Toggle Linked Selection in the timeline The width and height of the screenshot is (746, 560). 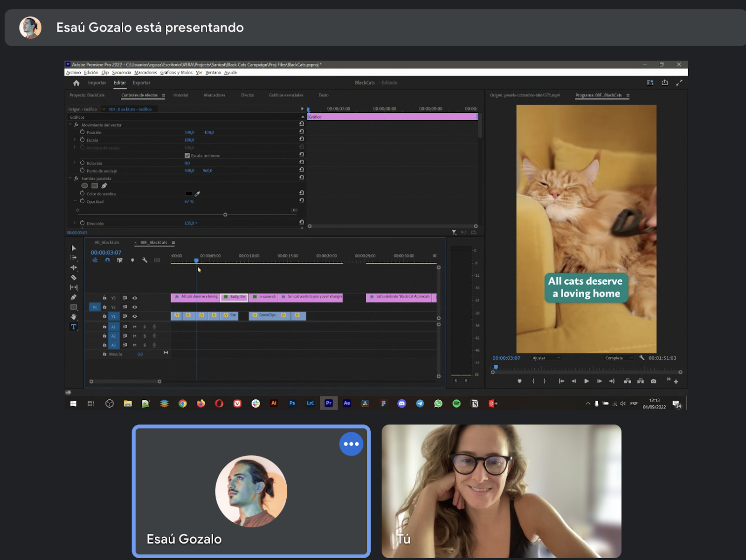(x=120, y=260)
